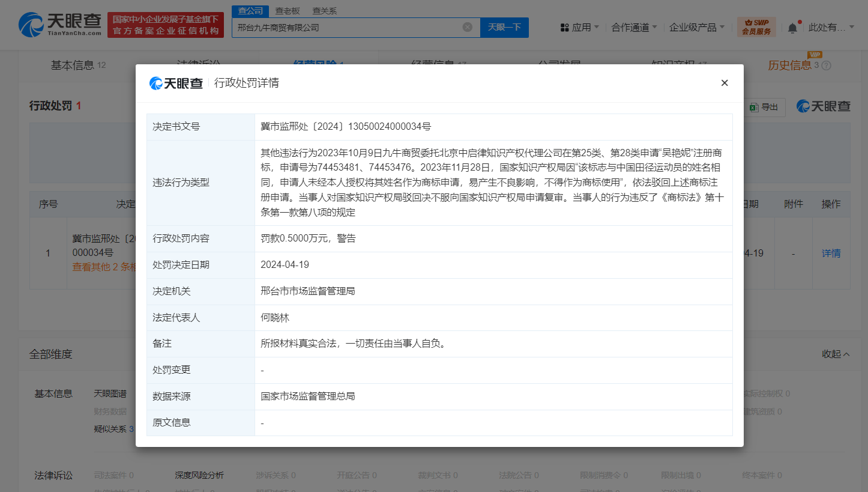Click the 疑似关系 3 link
Viewport: 868px width, 492px height.
pyautogui.click(x=113, y=429)
